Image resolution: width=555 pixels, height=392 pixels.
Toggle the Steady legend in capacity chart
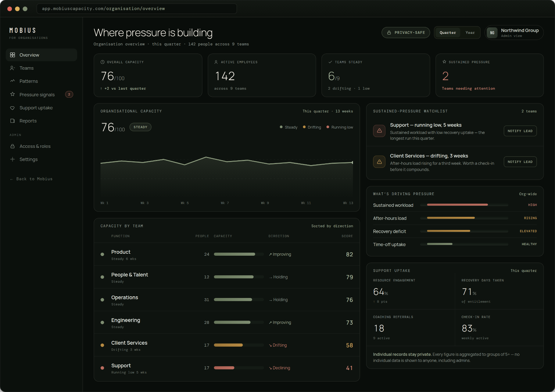pos(289,127)
